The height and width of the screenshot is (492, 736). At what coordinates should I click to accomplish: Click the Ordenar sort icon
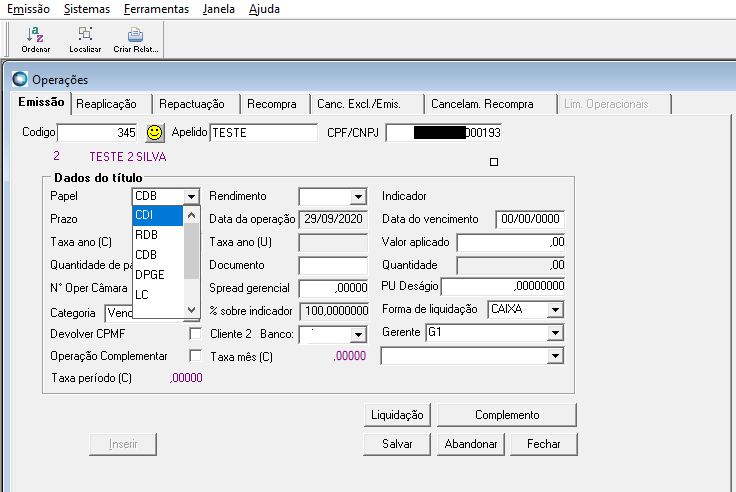pyautogui.click(x=35, y=39)
